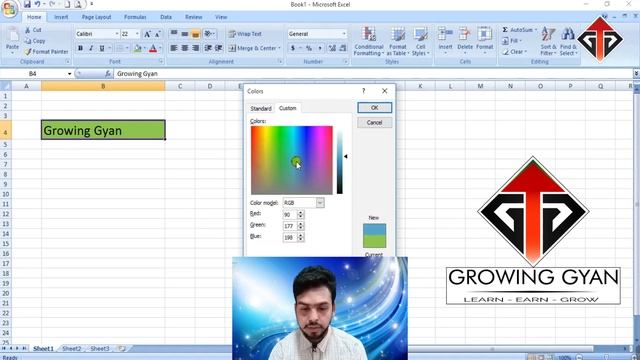Toggle italic formatting
The height and width of the screenshot is (360, 640).
pos(91,48)
